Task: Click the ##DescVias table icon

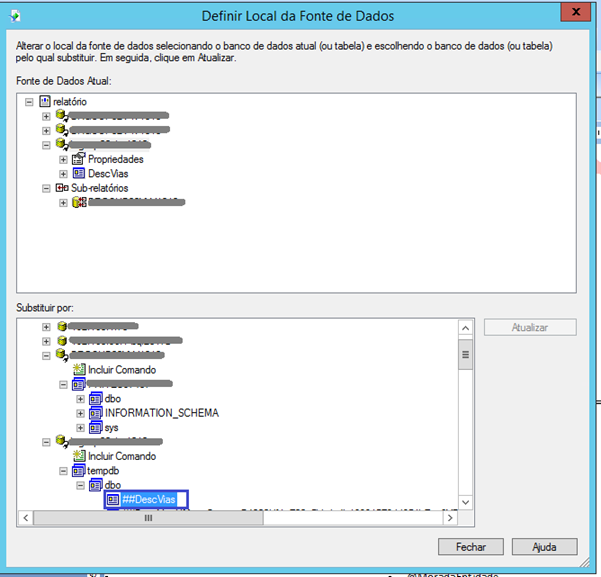Action: click(x=113, y=499)
